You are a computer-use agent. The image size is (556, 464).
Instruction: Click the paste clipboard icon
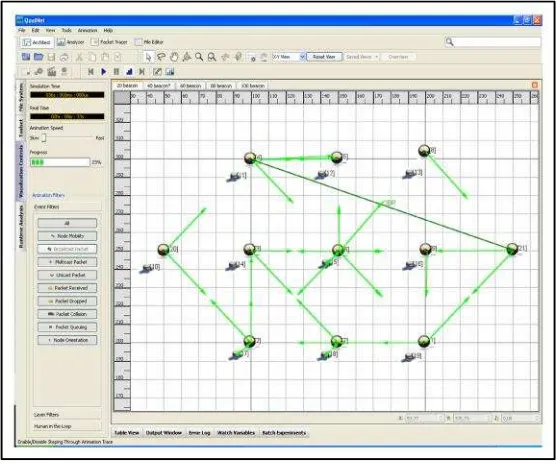105,57
